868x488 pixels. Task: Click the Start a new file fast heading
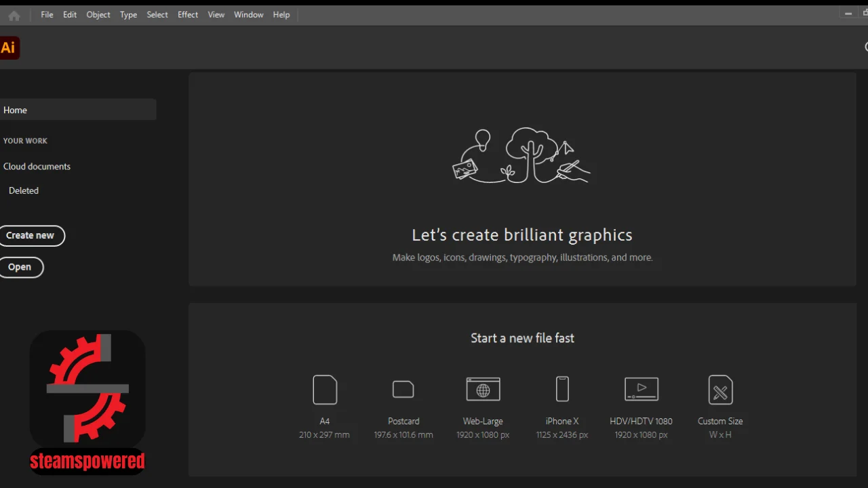point(522,338)
